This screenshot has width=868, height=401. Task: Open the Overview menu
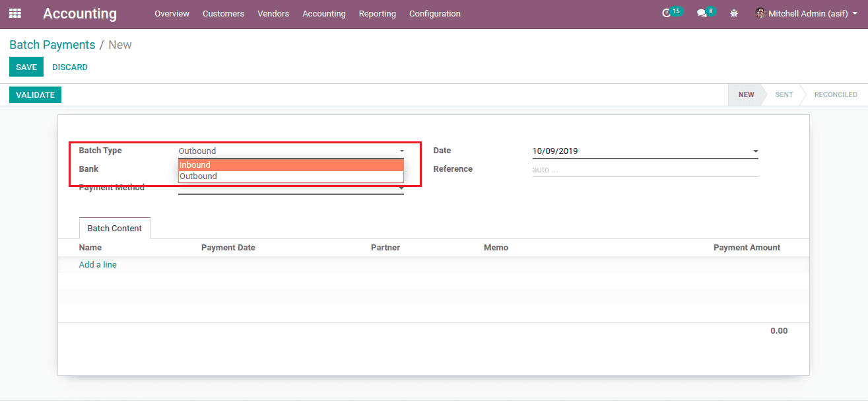pyautogui.click(x=172, y=14)
